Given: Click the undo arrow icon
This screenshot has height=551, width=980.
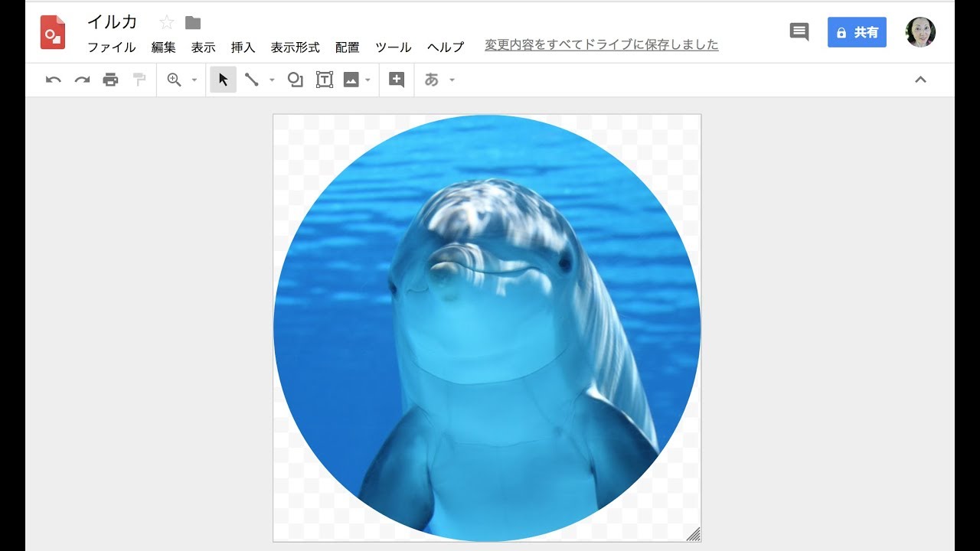Looking at the screenshot, I should 53,80.
